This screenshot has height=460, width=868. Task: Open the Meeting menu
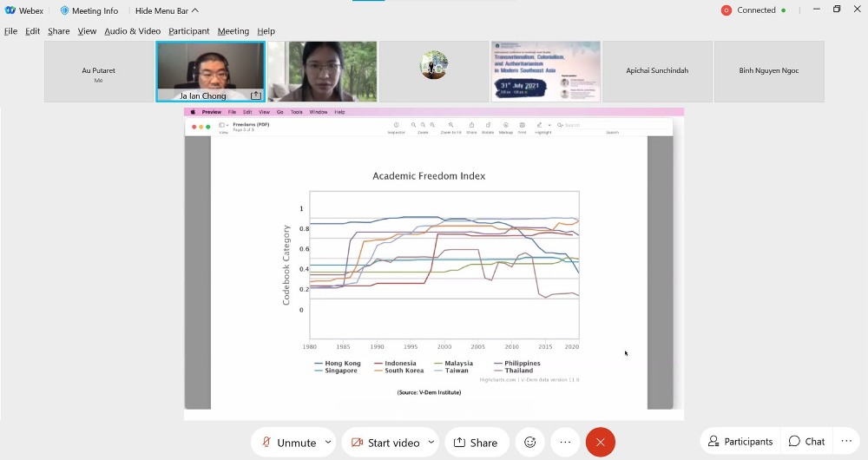click(x=233, y=31)
